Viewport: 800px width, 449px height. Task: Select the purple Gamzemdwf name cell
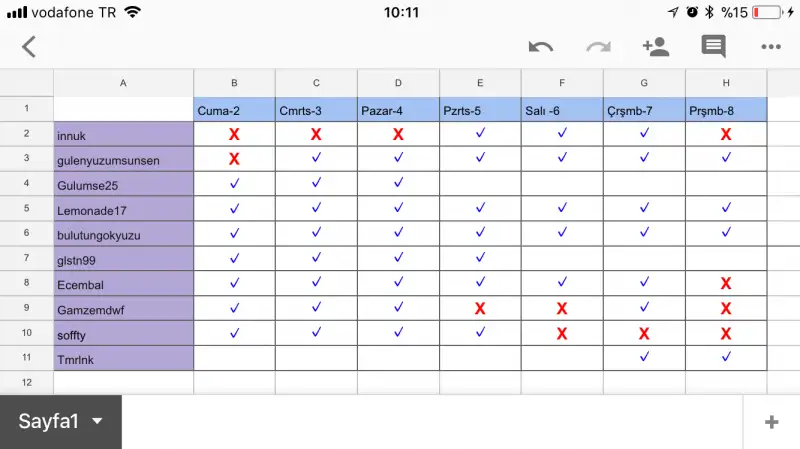123,309
